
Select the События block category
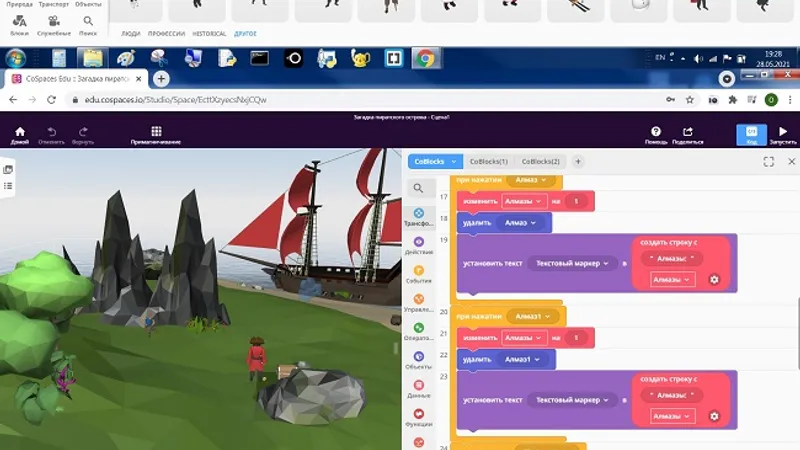click(x=419, y=274)
